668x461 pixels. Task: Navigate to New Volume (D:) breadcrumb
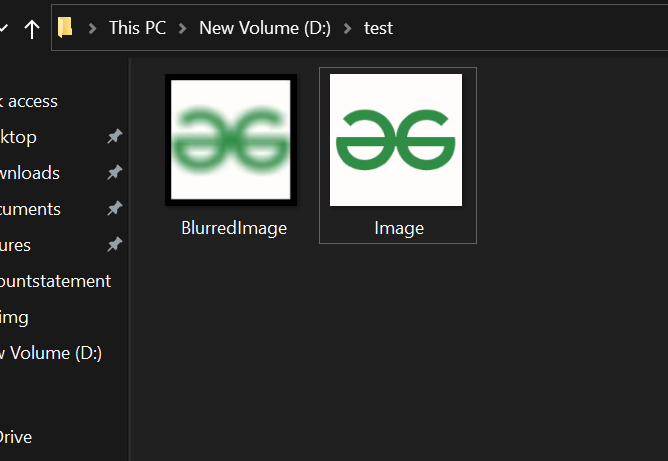click(x=265, y=28)
